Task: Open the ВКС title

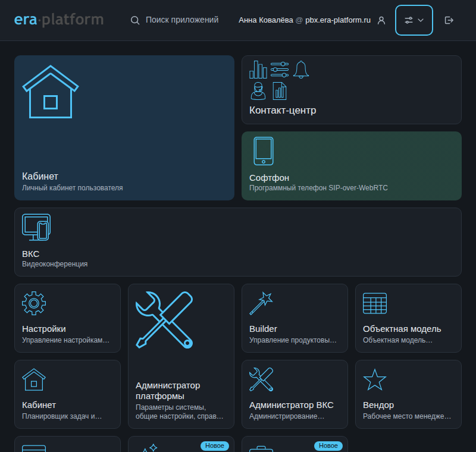Action: pyautogui.click(x=31, y=254)
